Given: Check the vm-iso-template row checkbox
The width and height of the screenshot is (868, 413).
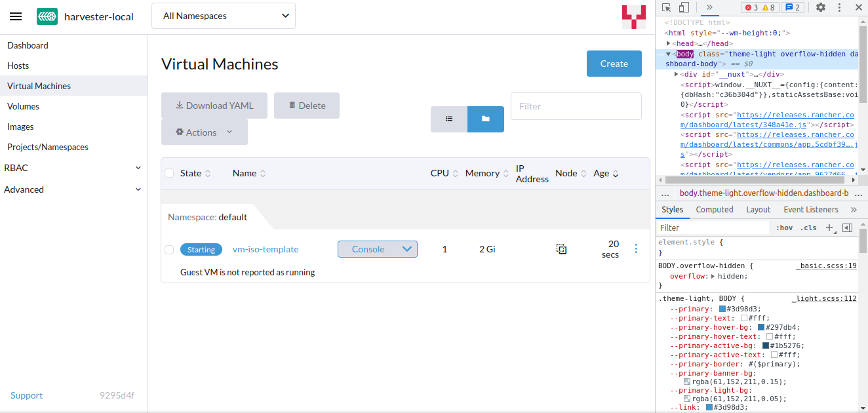Looking at the screenshot, I should point(169,249).
